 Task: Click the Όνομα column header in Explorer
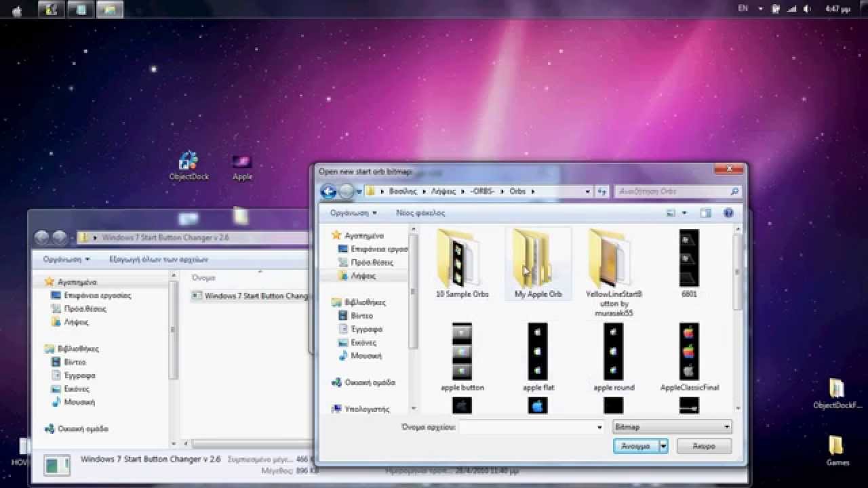203,278
